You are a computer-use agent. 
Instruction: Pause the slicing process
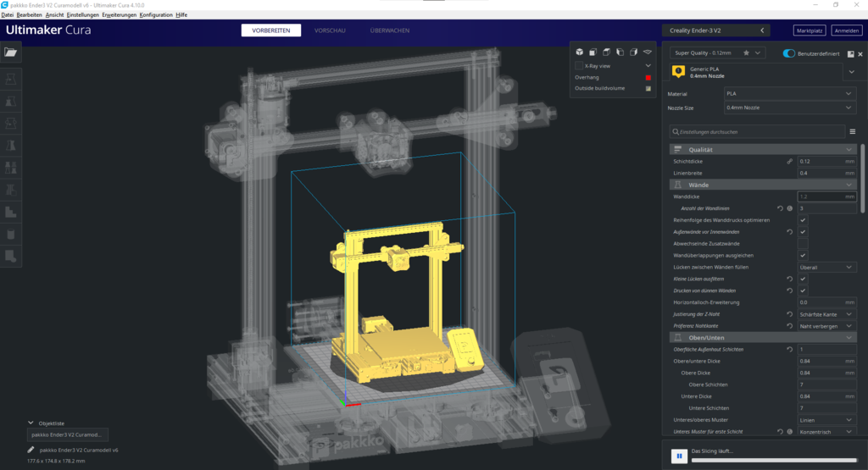(x=679, y=456)
